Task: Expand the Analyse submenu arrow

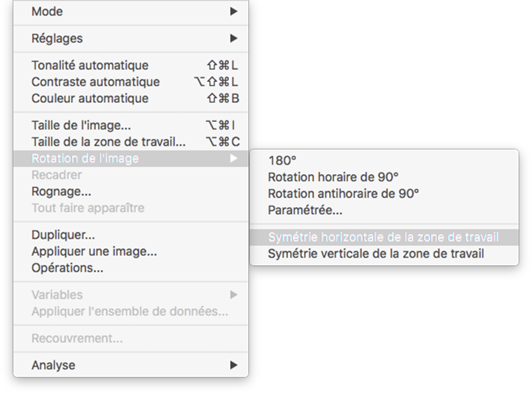Action: coord(234,365)
